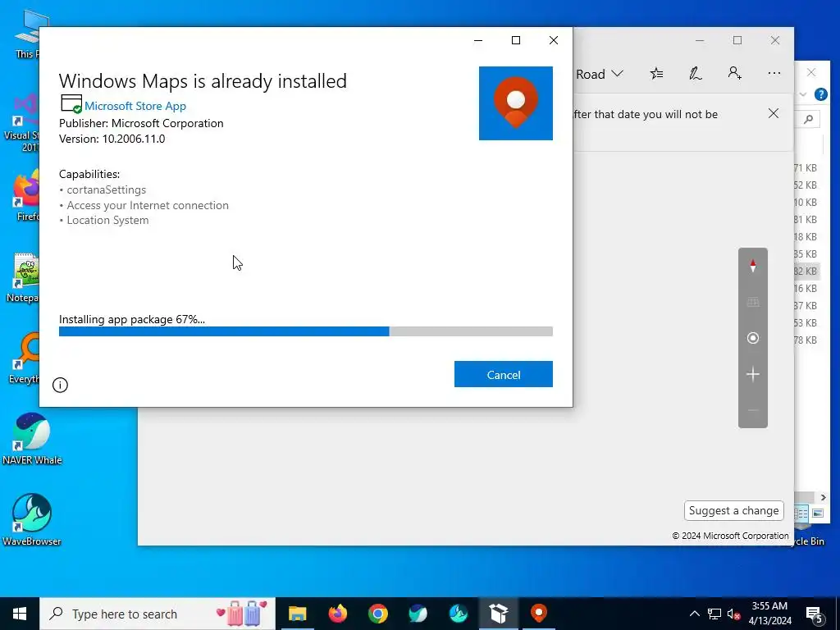Select App Installer taskbar icon

(x=498, y=614)
